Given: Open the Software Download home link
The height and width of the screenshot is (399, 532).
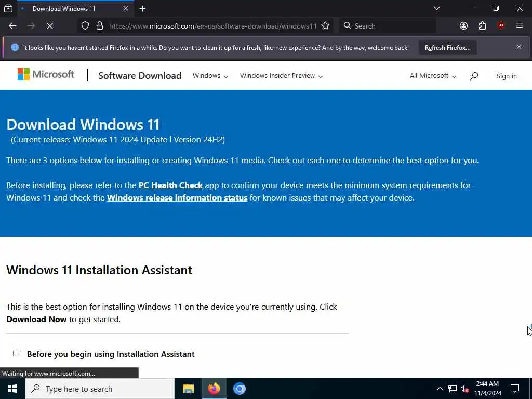Looking at the screenshot, I should [x=140, y=75].
